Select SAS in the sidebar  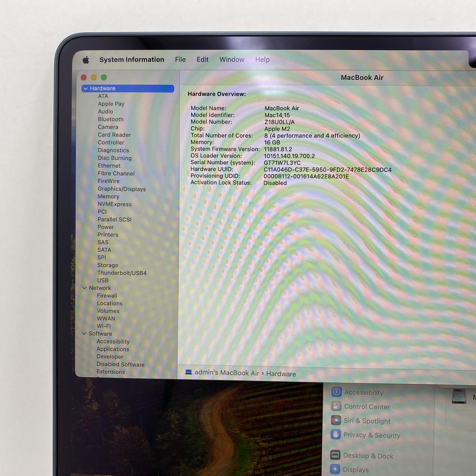(x=103, y=242)
